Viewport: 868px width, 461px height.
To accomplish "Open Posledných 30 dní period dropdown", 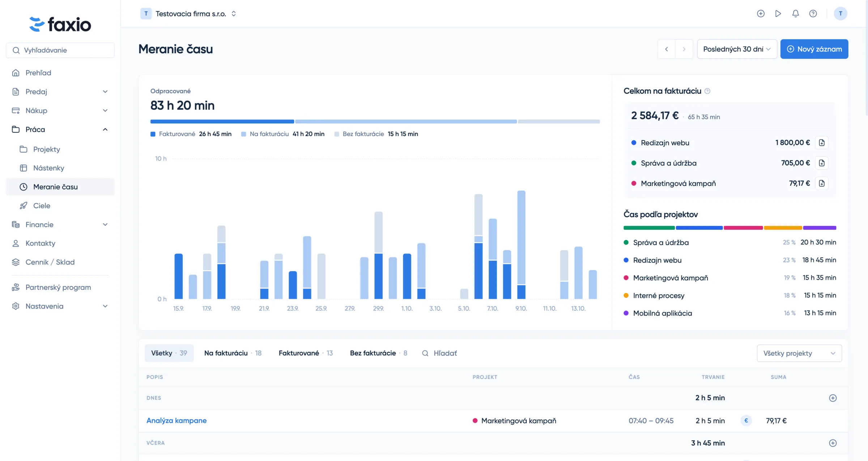I will (x=737, y=49).
